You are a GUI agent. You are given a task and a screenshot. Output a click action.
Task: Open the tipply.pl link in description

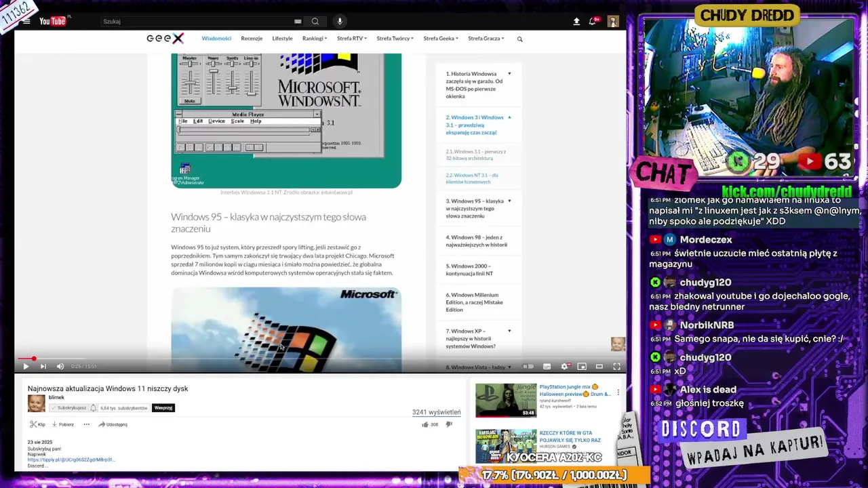click(x=71, y=460)
